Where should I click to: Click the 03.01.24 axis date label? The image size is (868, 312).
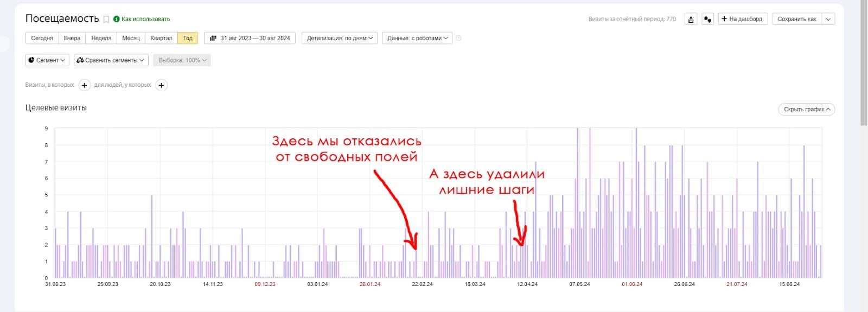tap(317, 284)
